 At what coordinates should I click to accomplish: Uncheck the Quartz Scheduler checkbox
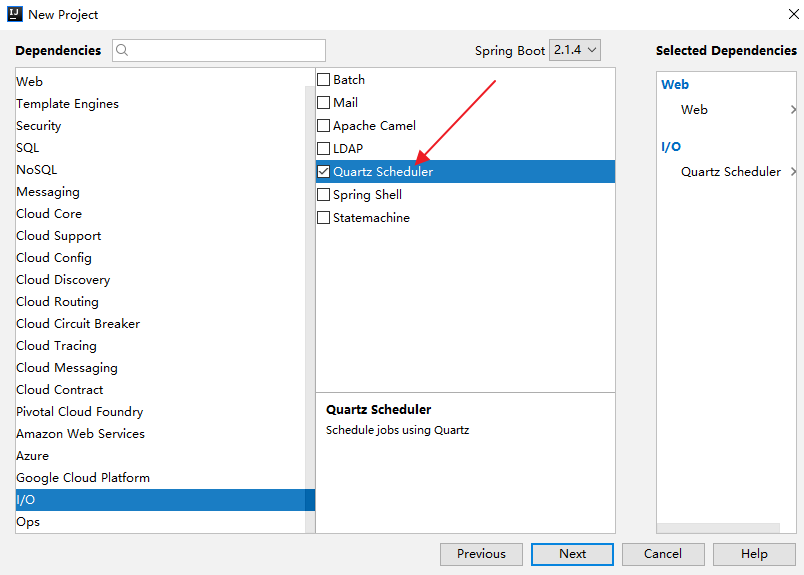click(324, 171)
